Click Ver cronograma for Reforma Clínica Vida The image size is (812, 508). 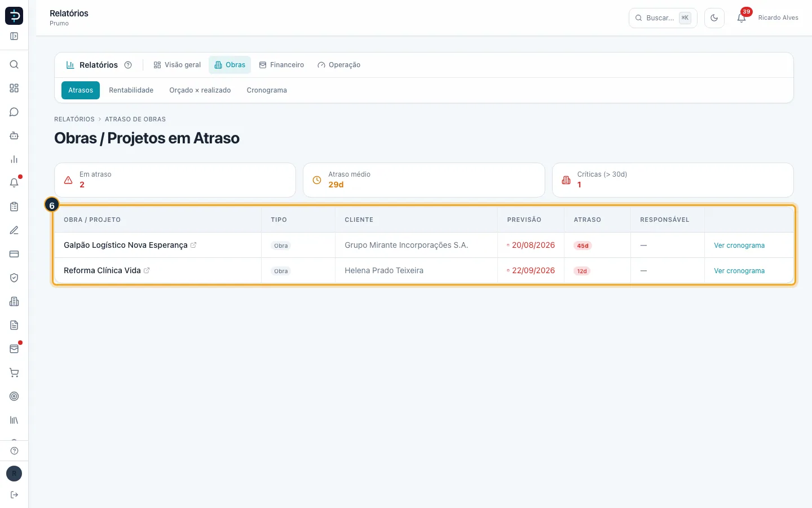pos(739,271)
